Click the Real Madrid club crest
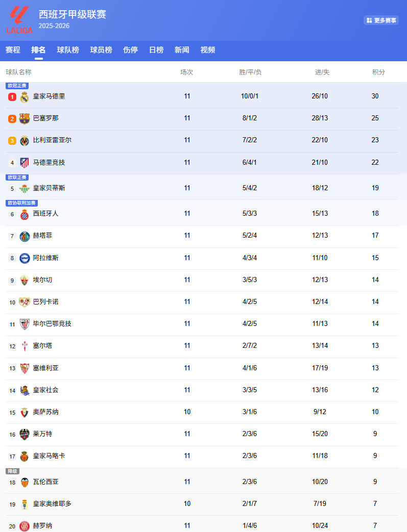 pos(25,96)
